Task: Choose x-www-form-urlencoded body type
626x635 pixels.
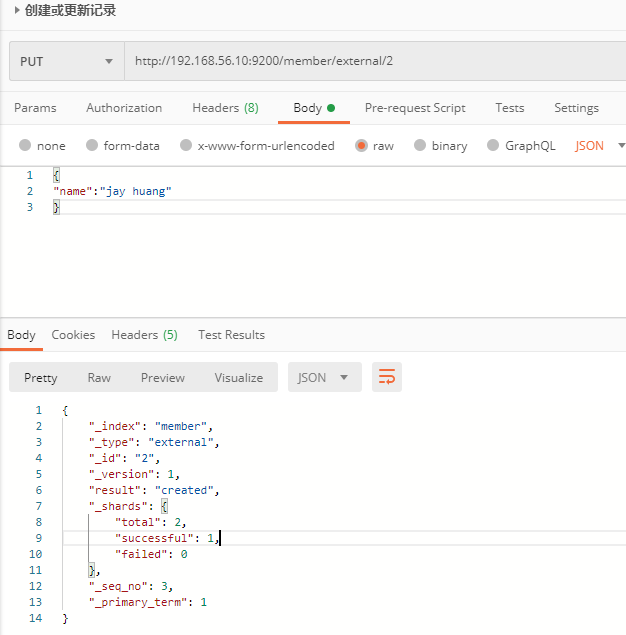Action: [186, 145]
